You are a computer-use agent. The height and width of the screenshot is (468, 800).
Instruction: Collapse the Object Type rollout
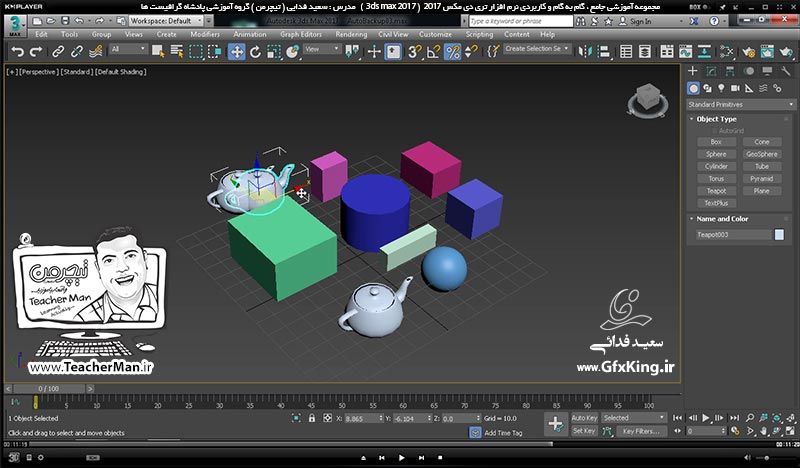(x=716, y=119)
